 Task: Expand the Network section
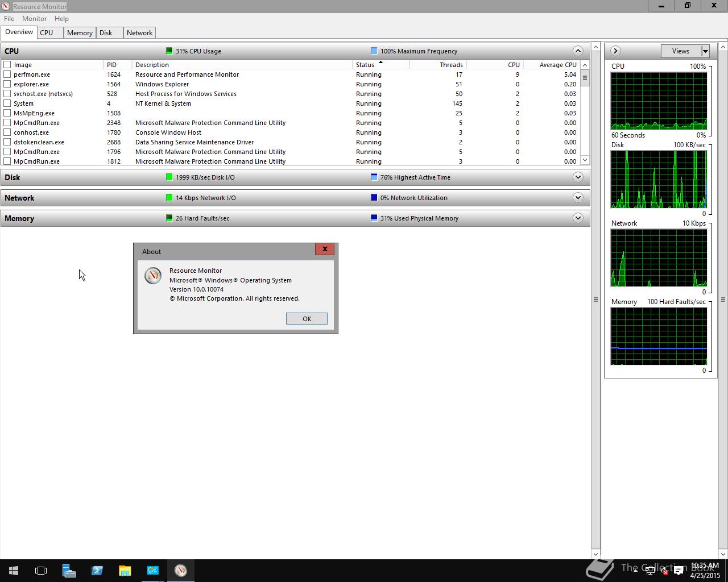(578, 198)
